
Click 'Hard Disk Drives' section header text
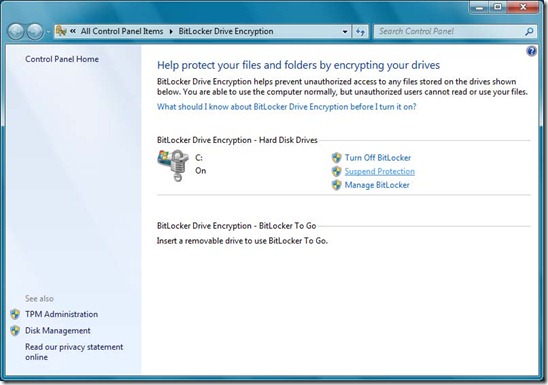coord(237,140)
